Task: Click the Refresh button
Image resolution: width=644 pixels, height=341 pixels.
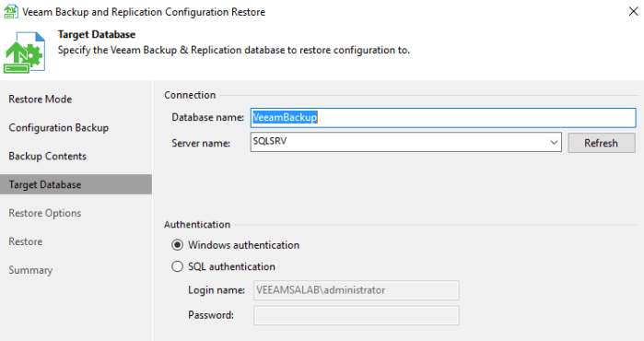Action: 602,143
